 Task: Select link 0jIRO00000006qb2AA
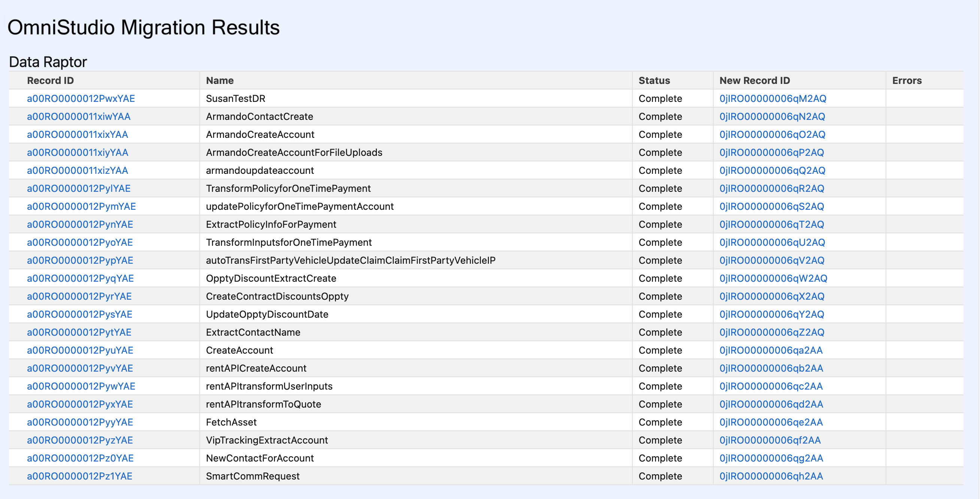[x=771, y=368]
